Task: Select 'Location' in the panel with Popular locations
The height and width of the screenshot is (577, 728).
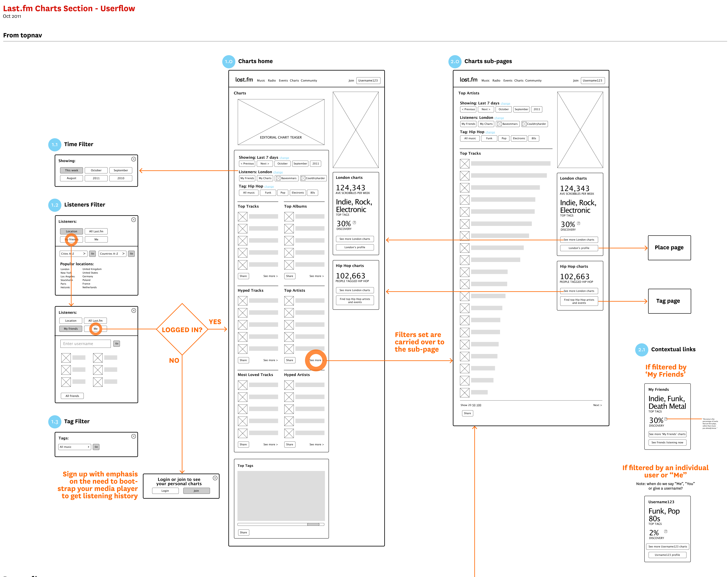Action: click(x=72, y=231)
